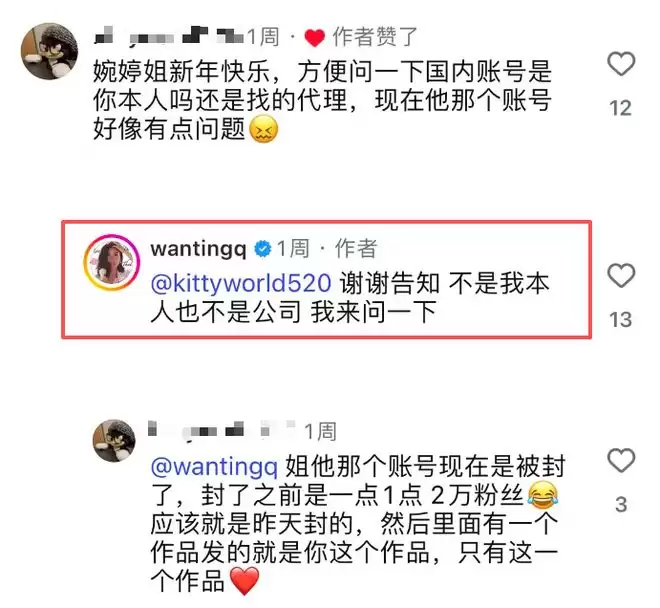Open the top commenter's avatar
The height and width of the screenshot is (608, 660).
50,51
